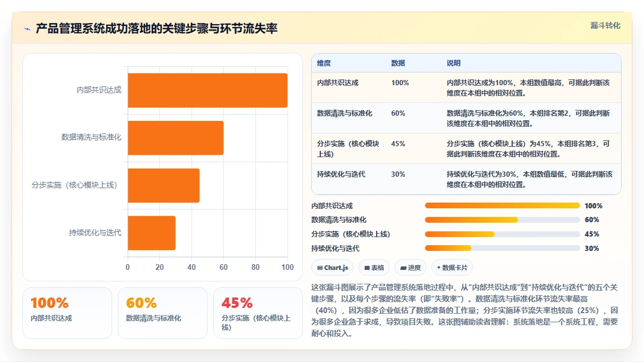644x362 pixels.
Task: Click the 表格 tag
Action: [x=374, y=268]
